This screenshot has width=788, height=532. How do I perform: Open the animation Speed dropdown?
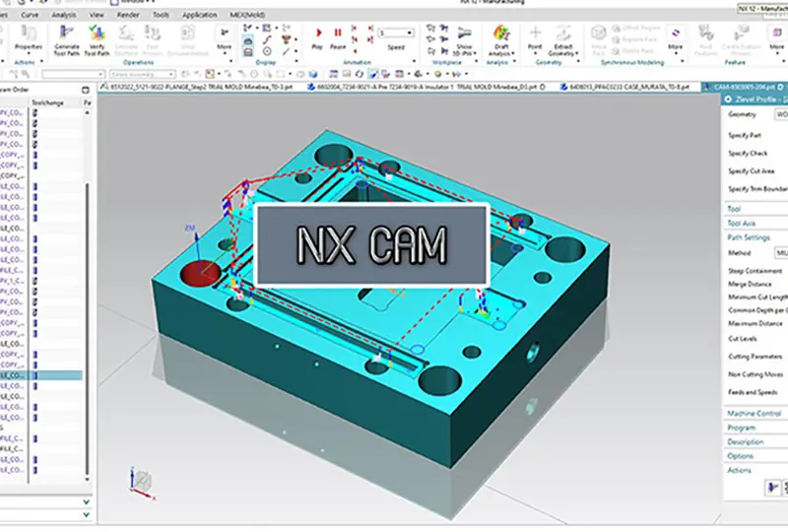410,33
